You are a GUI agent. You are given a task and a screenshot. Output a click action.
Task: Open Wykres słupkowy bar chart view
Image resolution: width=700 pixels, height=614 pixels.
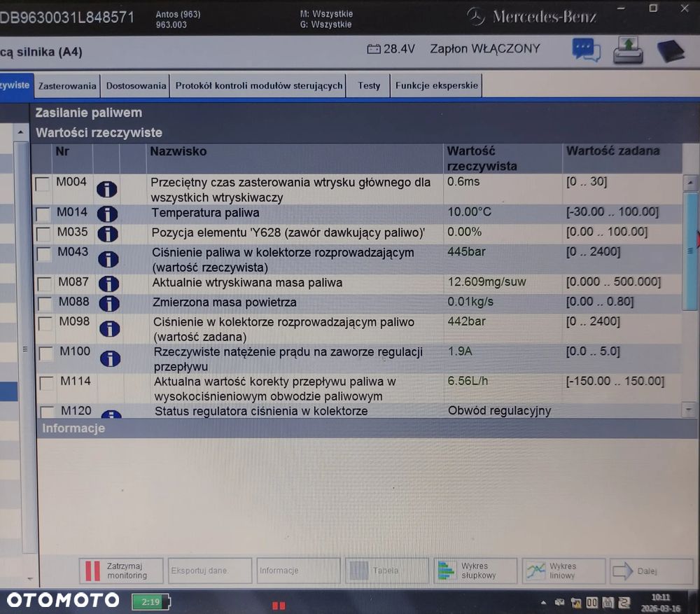(x=475, y=570)
